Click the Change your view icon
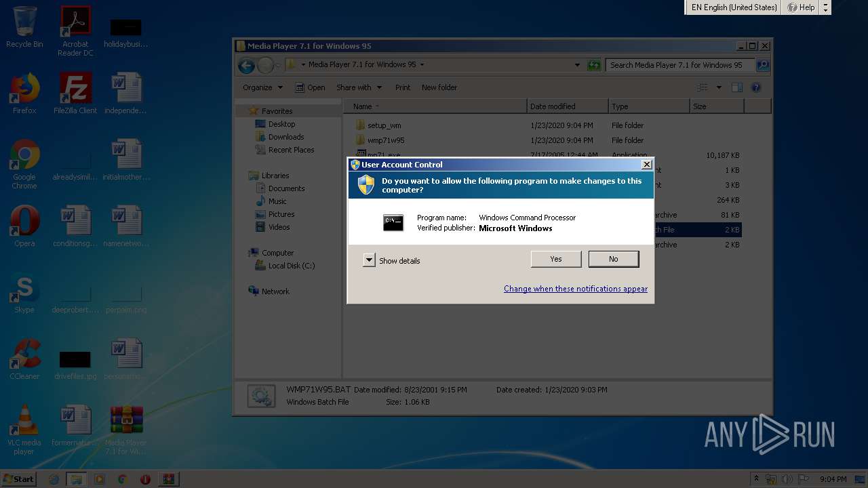868x488 pixels. [x=703, y=87]
